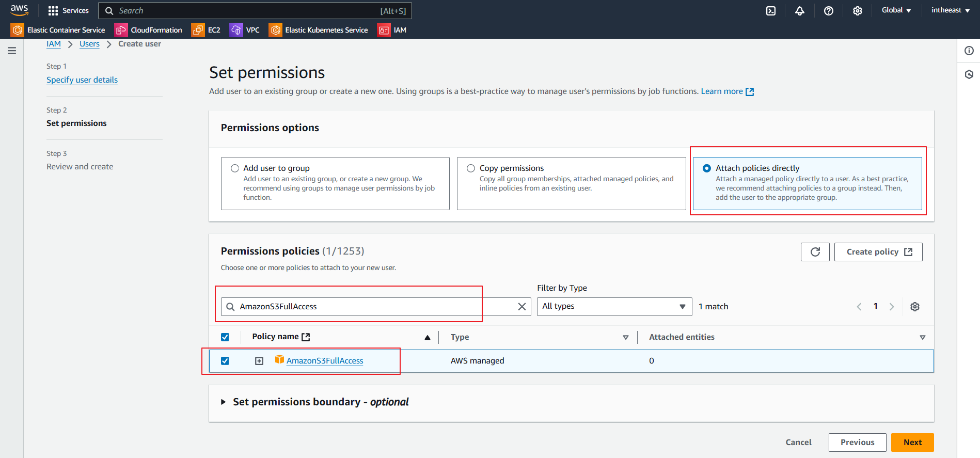The height and width of the screenshot is (458, 980).
Task: Expand Set permissions boundary section
Action: (224, 402)
